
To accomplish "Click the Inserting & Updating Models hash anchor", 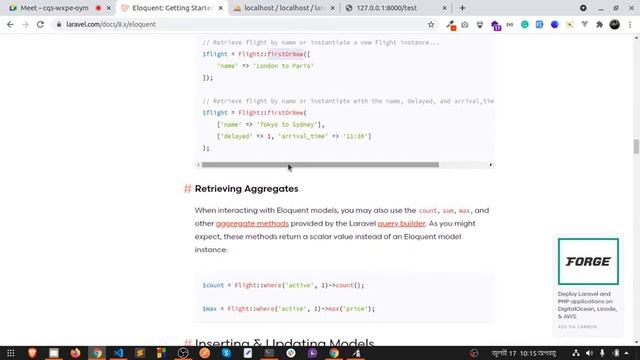I will point(187,343).
